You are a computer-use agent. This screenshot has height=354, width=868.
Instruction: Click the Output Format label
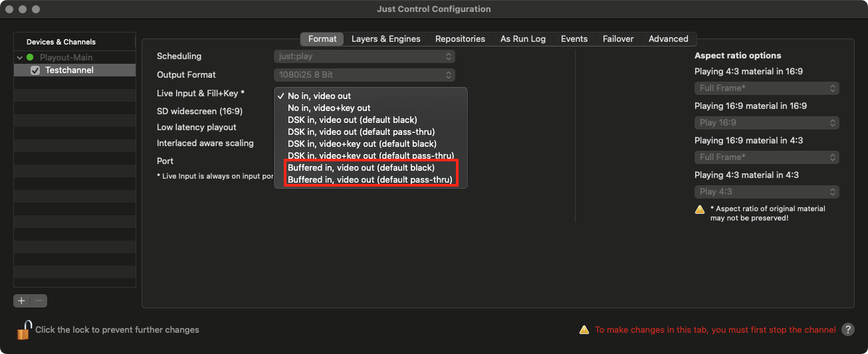tap(186, 75)
